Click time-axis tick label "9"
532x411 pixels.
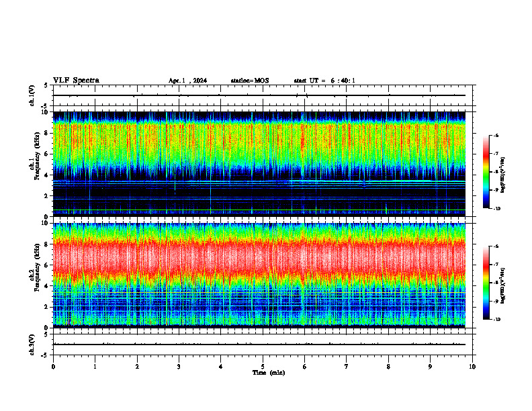click(430, 367)
